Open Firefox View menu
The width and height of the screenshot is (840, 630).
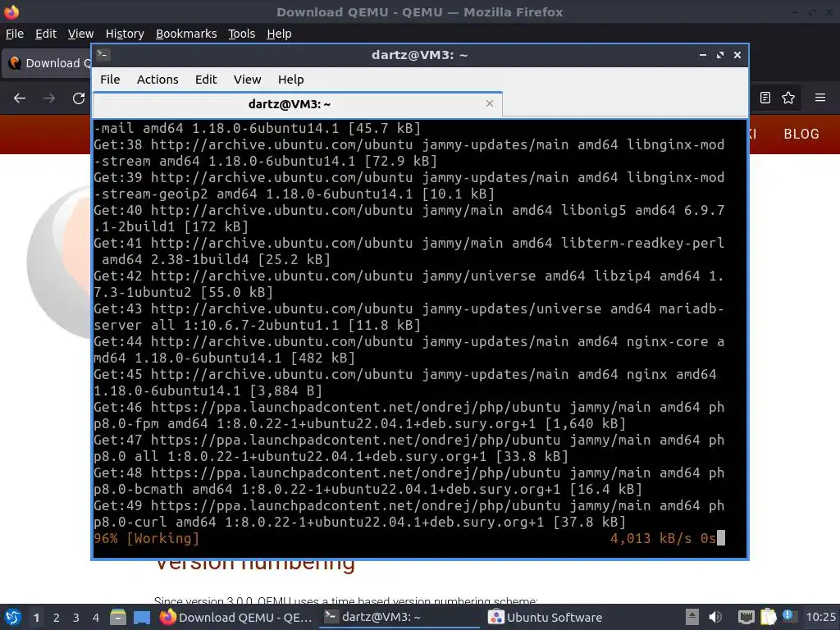pyautogui.click(x=80, y=34)
